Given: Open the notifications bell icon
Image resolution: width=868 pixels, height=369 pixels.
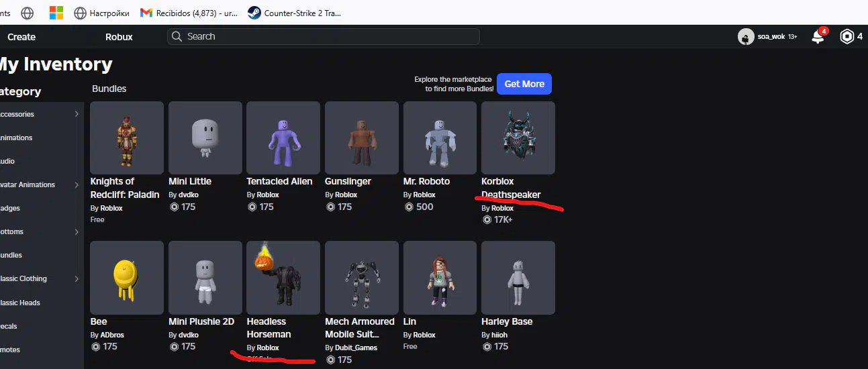Looking at the screenshot, I should 818,36.
